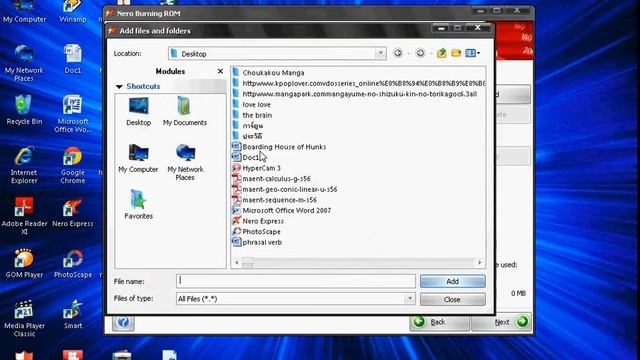
Task: Open Nero Express desktop icon
Action: pyautogui.click(x=73, y=212)
